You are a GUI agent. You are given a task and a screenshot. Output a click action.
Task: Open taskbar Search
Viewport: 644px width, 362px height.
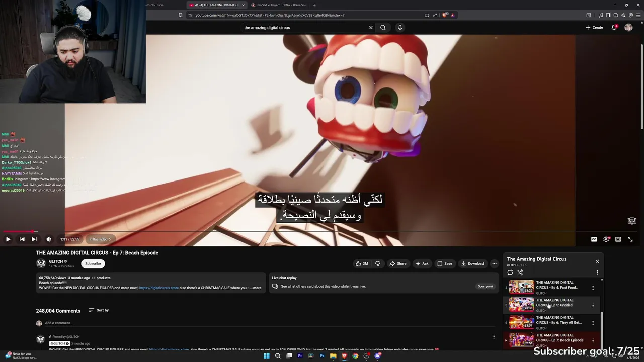click(278, 356)
